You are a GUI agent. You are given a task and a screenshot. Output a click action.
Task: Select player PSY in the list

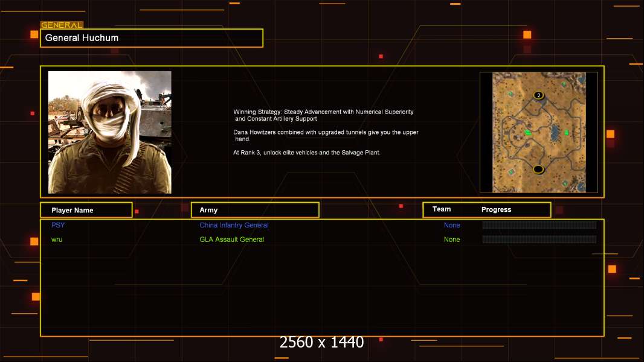[58, 225]
